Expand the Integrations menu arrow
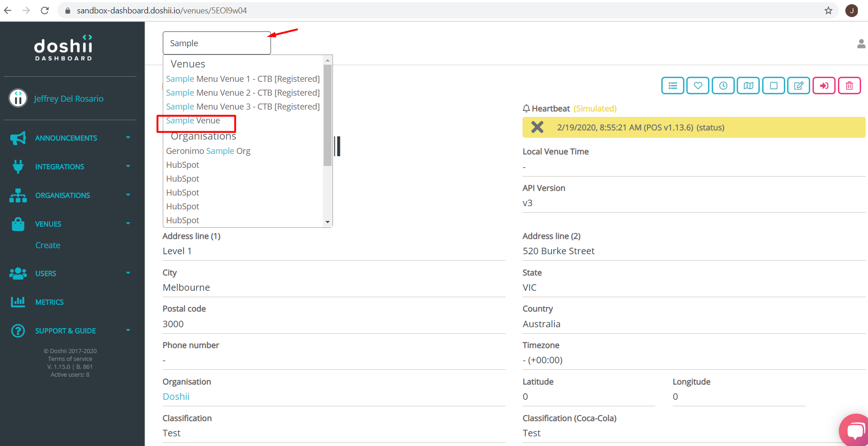Viewport: 868px width, 446px height. (x=128, y=166)
